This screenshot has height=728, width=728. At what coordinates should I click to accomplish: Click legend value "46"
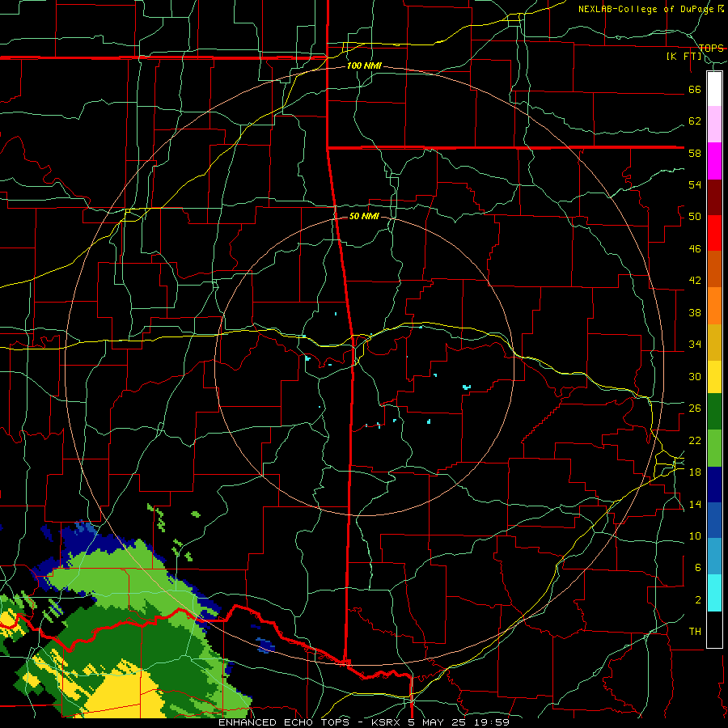point(695,249)
